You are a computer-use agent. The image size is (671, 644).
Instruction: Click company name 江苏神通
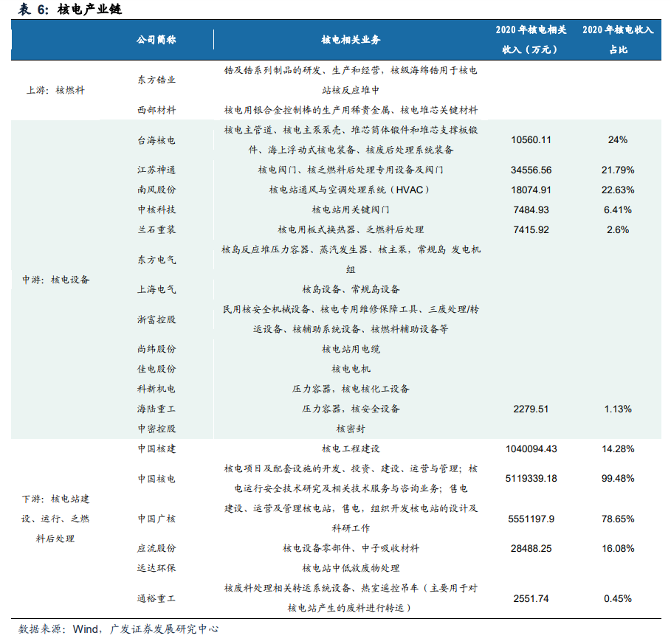coord(156,170)
